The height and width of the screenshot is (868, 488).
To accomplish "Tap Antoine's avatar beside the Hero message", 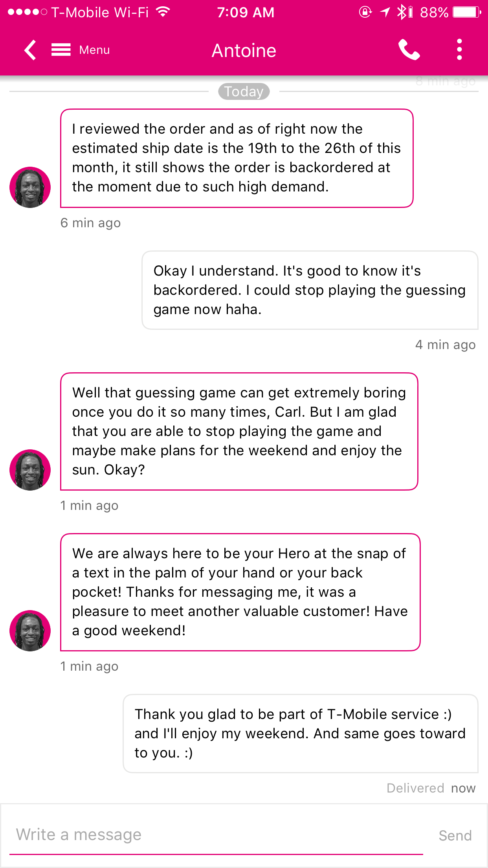I will [x=30, y=631].
